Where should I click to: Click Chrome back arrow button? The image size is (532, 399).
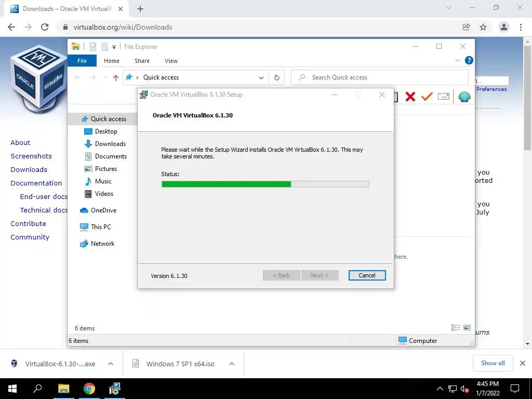[11, 27]
